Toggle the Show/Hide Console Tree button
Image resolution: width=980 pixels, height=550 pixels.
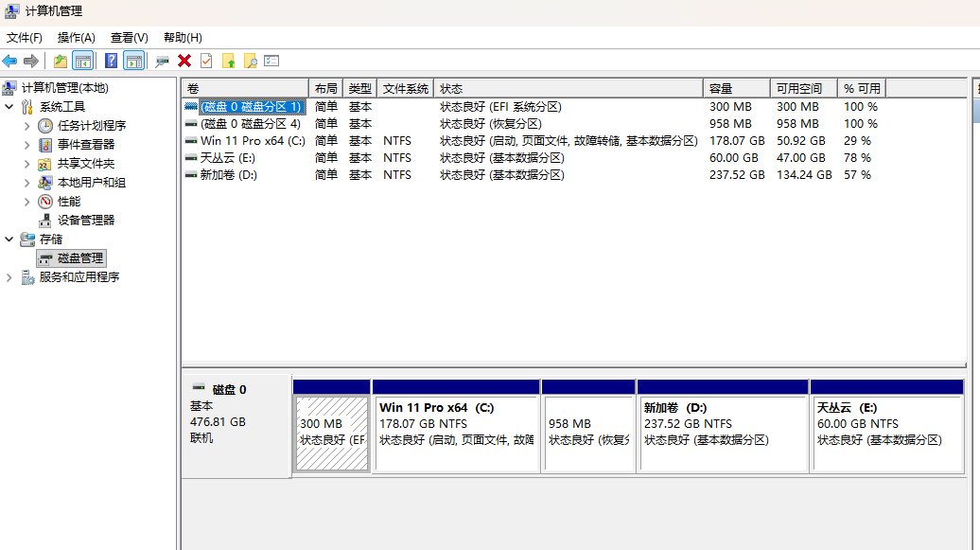click(83, 61)
